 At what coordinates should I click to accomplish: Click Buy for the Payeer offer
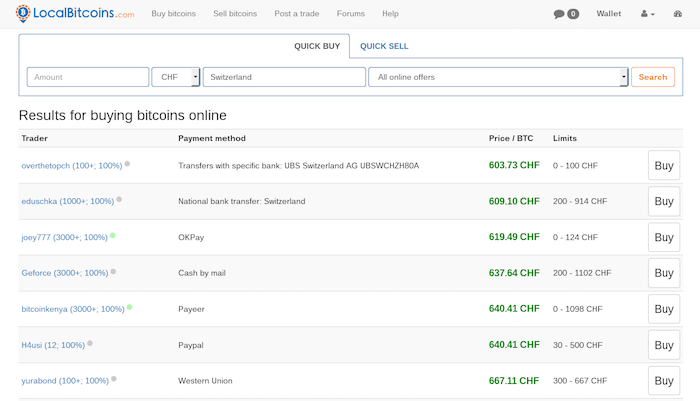tap(664, 309)
